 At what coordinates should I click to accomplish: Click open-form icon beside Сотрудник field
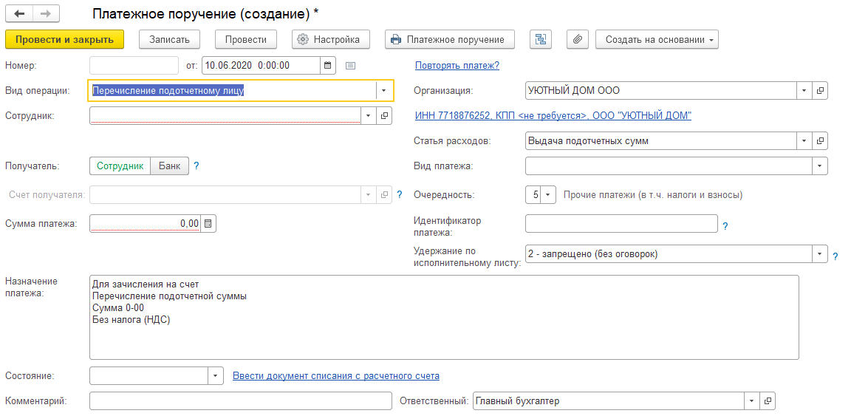385,116
